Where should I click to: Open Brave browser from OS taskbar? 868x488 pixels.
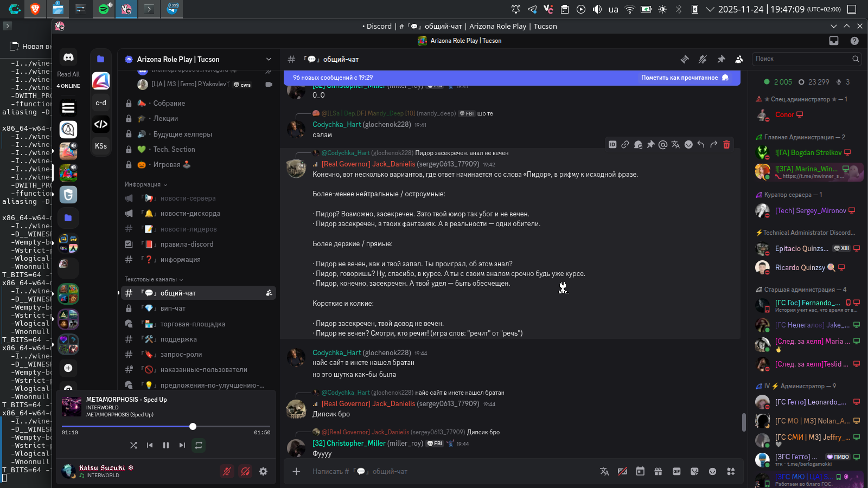35,9
